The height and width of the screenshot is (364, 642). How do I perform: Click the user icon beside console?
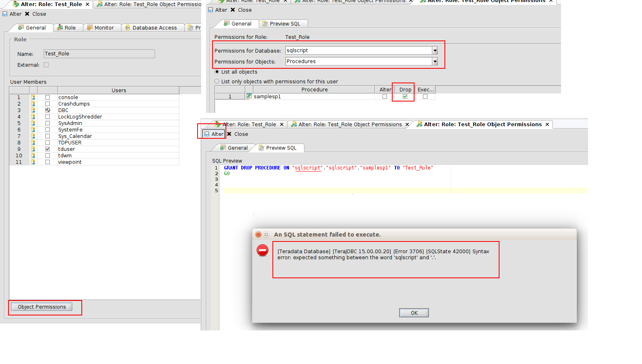33,97
